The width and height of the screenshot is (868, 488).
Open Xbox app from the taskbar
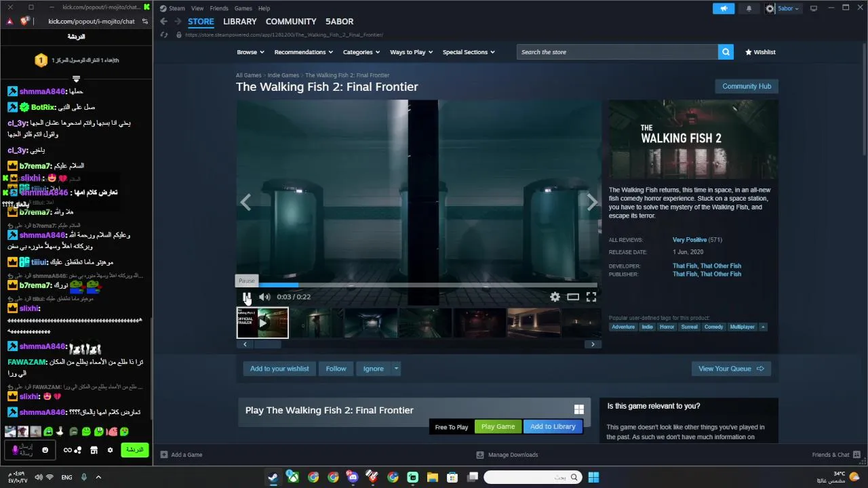pyautogui.click(x=293, y=477)
